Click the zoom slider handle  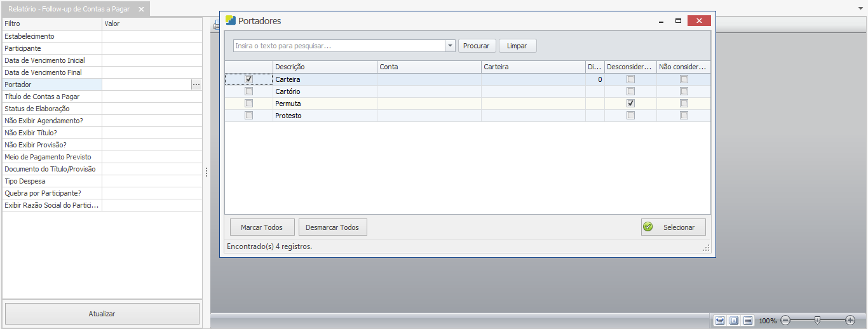[817, 321]
